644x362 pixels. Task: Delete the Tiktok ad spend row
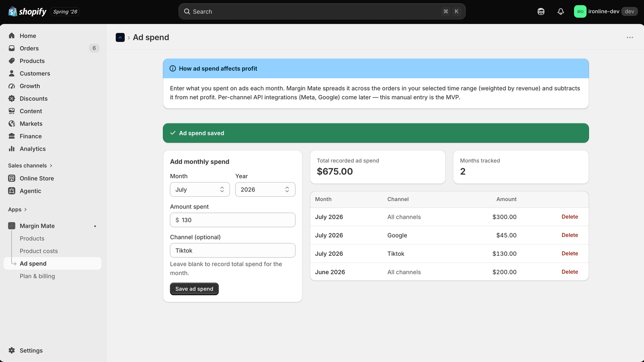coord(570,253)
